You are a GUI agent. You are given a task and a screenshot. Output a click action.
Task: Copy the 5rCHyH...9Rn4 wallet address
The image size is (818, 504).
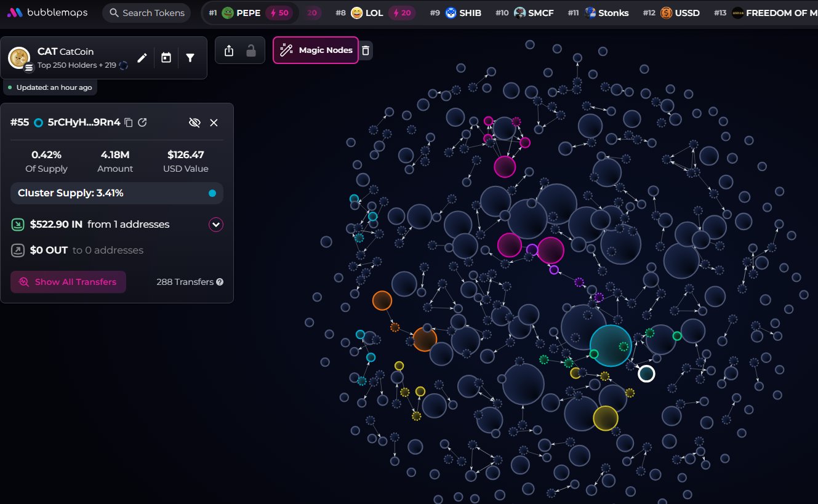(x=129, y=122)
